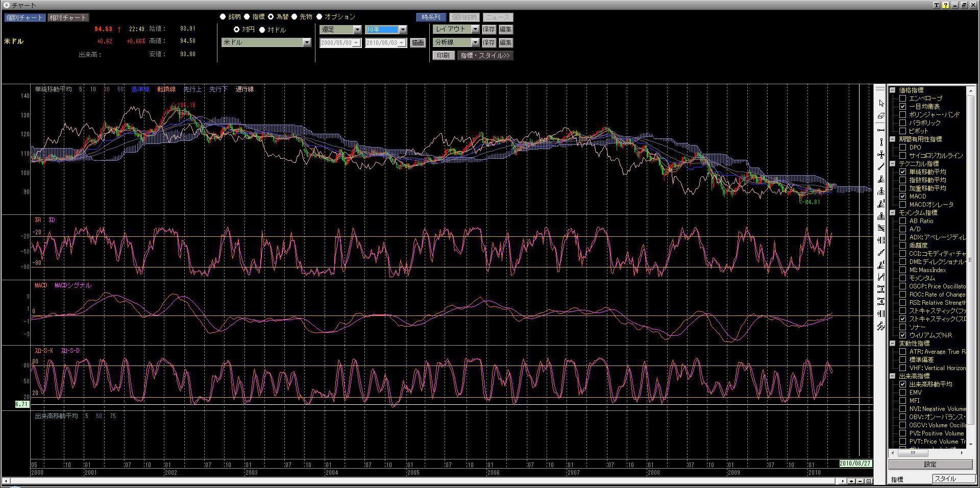Switch to the 相対チャート tab
Image resolution: width=980 pixels, height=488 pixels.
point(68,18)
